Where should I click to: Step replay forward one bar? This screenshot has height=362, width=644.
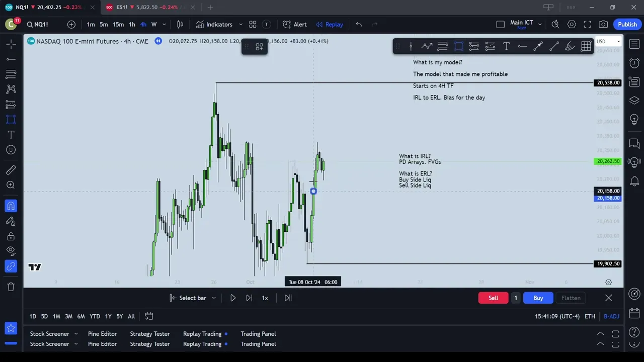click(249, 298)
